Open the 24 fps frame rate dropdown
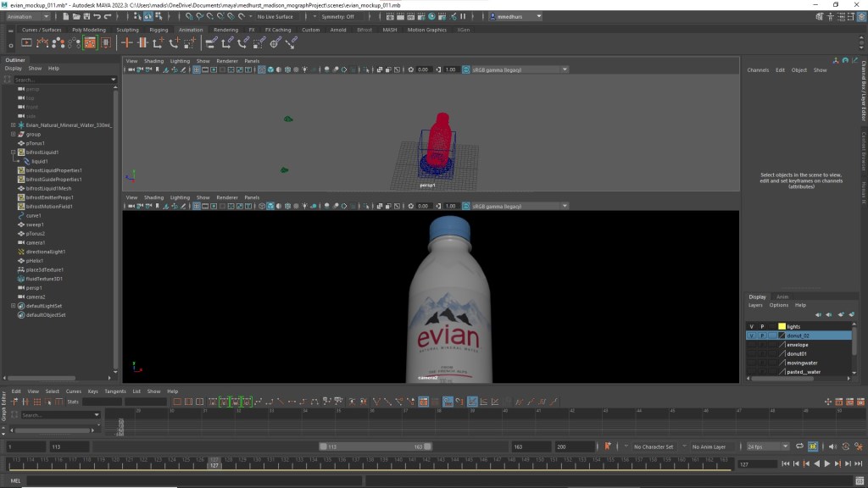The height and width of the screenshot is (488, 868). coord(767,446)
